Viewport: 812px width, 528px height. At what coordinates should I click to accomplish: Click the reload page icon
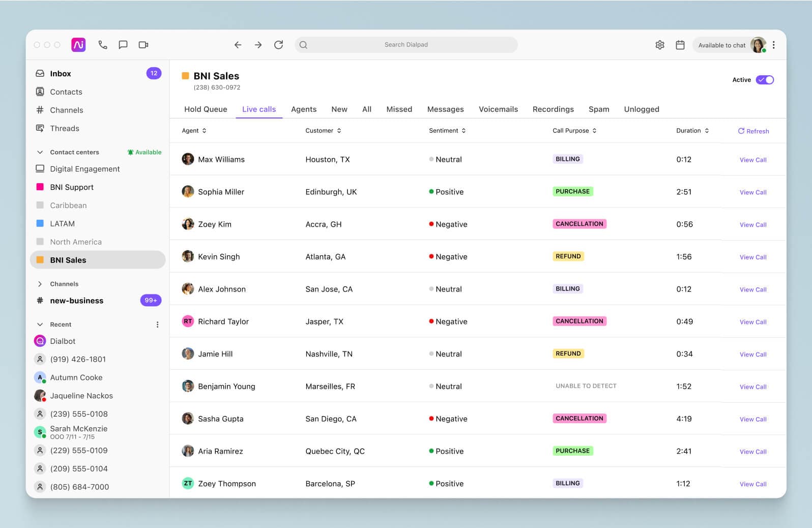278,45
